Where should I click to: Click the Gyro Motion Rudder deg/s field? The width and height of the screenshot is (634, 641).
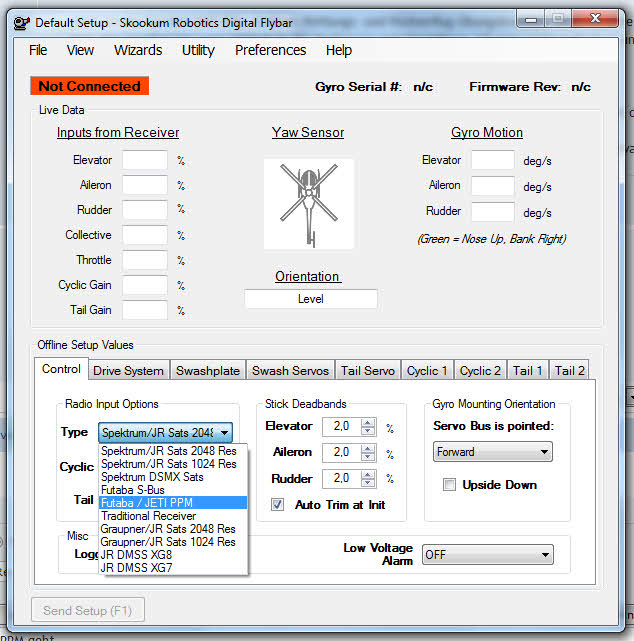click(x=493, y=212)
